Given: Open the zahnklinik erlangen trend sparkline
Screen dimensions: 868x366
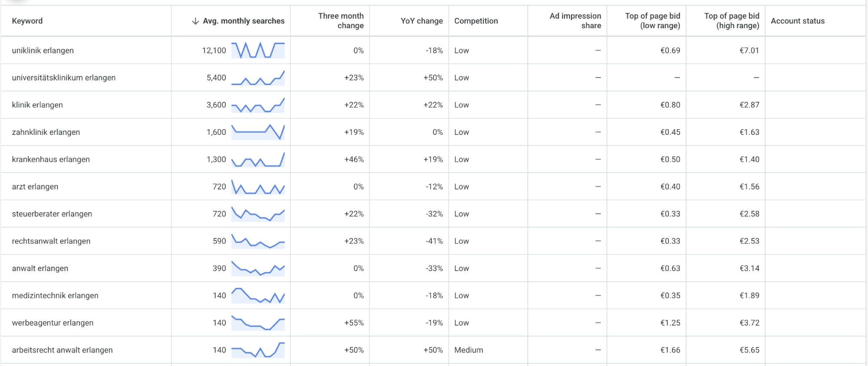Looking at the screenshot, I should 258,132.
